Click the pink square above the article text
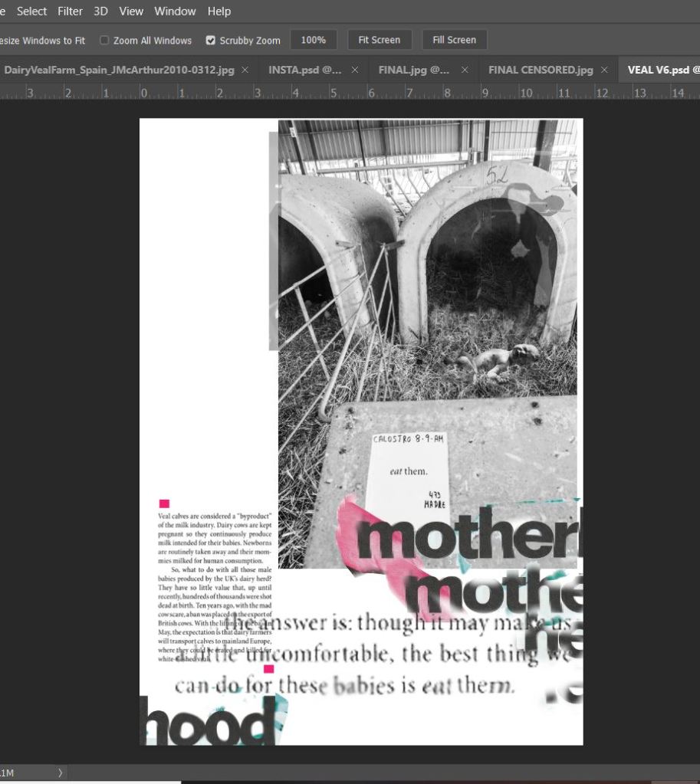The width and height of the screenshot is (700, 784). click(x=164, y=504)
